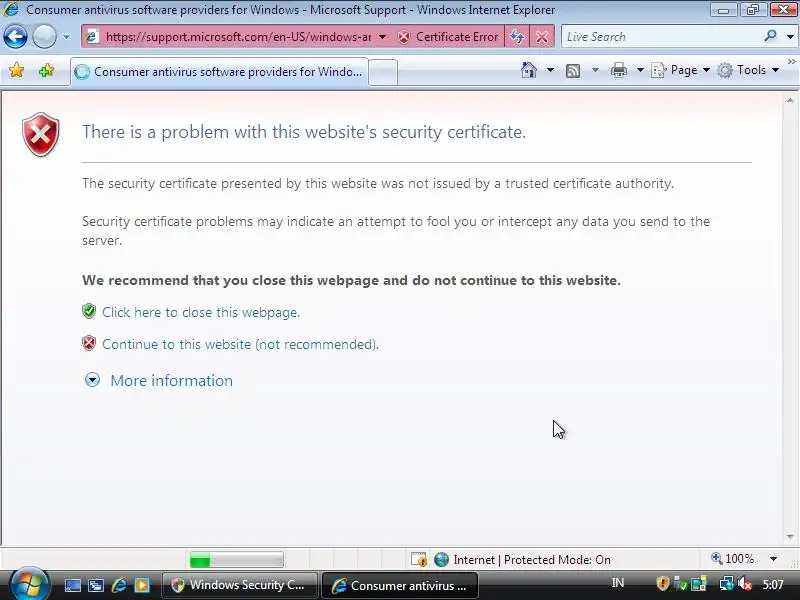Click the warning heading about security certificate

(x=304, y=132)
